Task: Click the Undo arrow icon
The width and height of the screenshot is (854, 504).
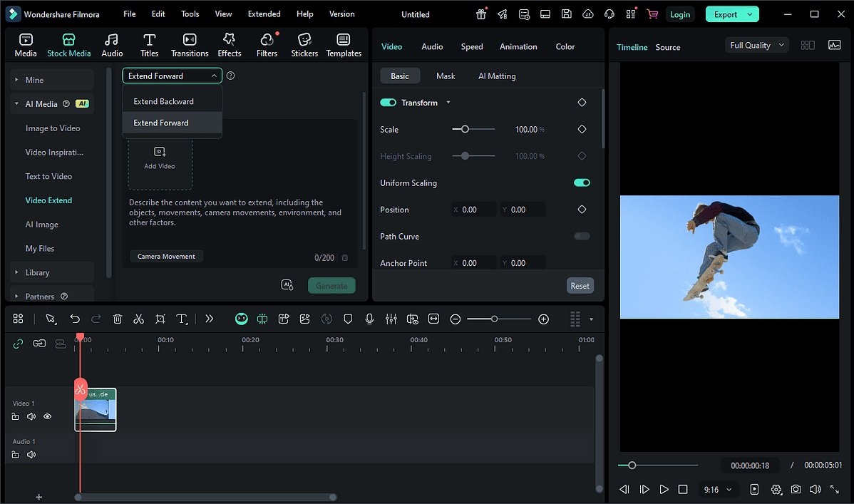Action: 75,319
